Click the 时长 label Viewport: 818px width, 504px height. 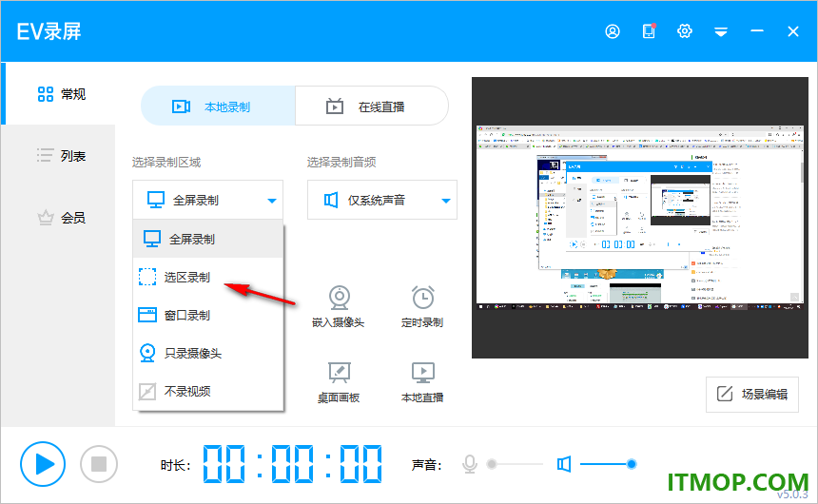coord(175,465)
